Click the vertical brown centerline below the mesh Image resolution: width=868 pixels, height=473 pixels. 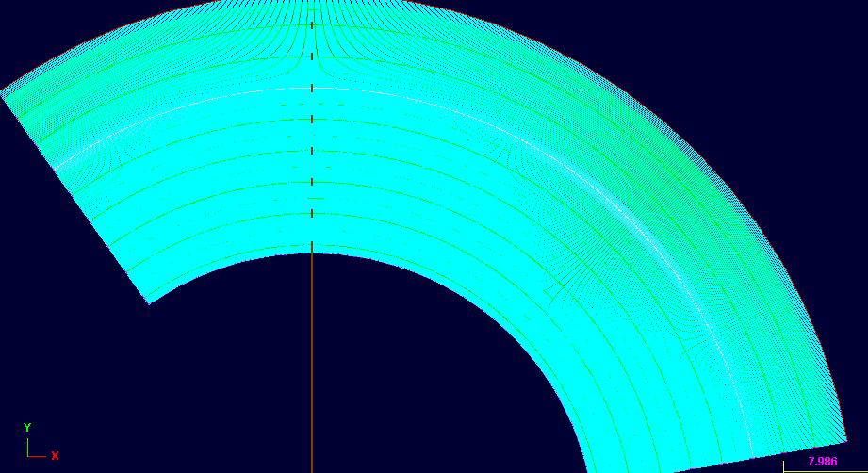pyautogui.click(x=312, y=363)
